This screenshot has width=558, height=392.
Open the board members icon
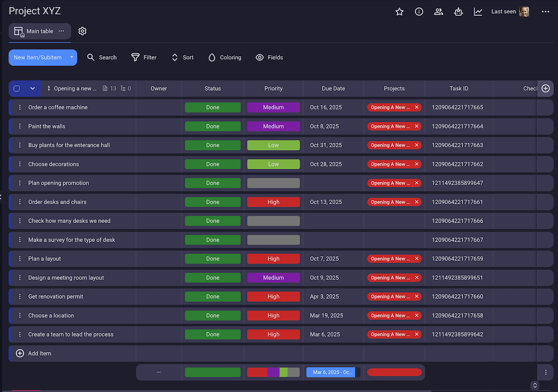coord(438,12)
